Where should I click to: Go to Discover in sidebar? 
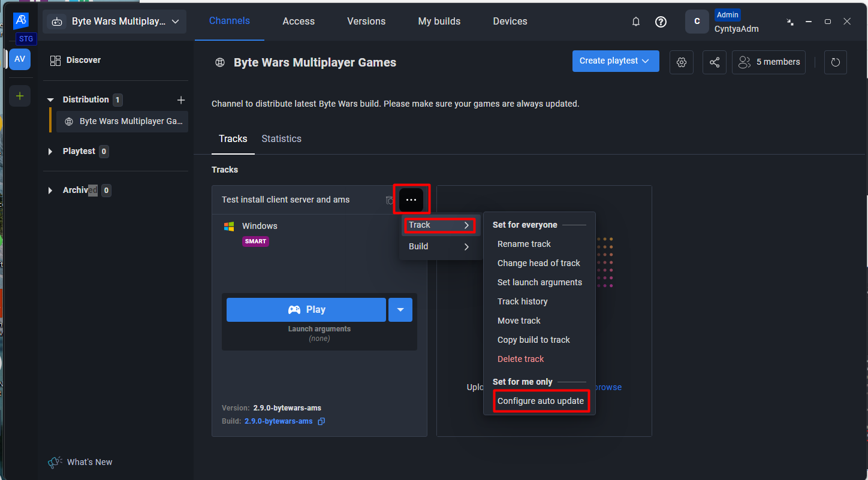[83, 60]
